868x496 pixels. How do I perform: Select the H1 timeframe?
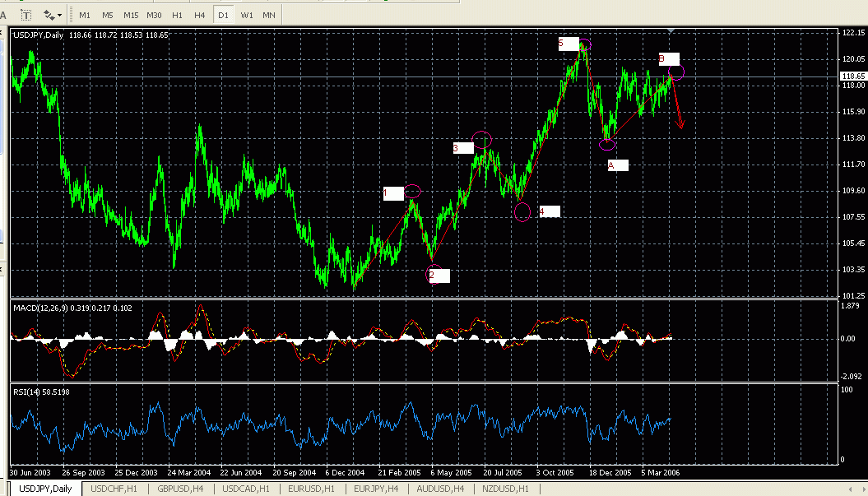coord(176,15)
